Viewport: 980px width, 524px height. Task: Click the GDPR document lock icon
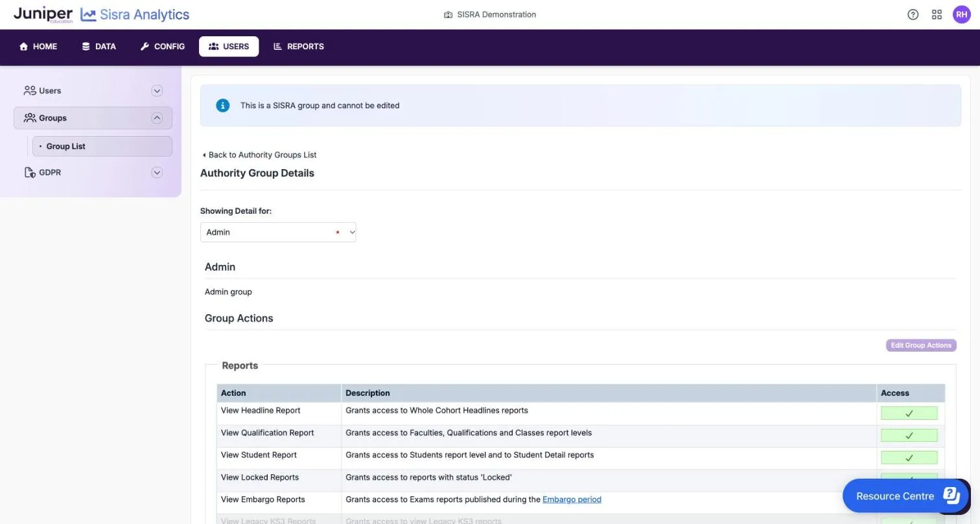pyautogui.click(x=30, y=172)
